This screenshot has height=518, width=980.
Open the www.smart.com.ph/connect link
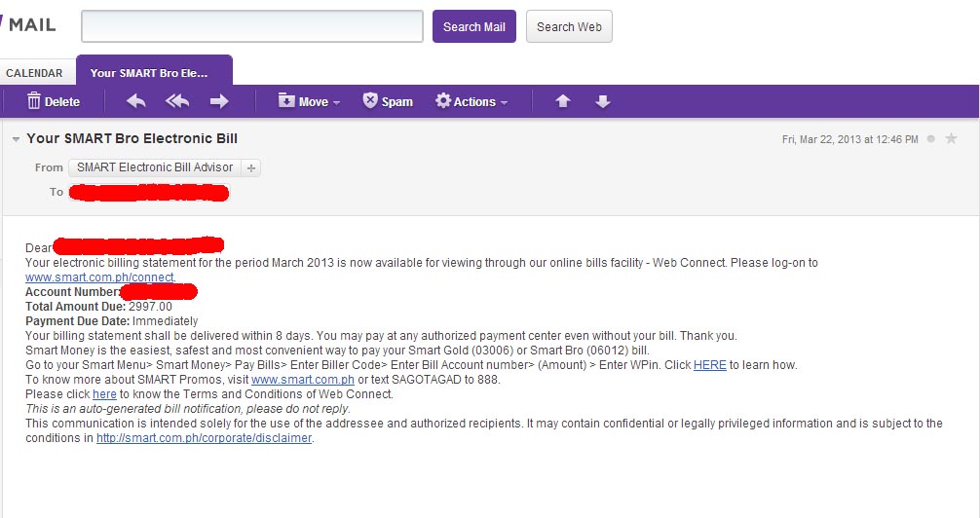[100, 277]
